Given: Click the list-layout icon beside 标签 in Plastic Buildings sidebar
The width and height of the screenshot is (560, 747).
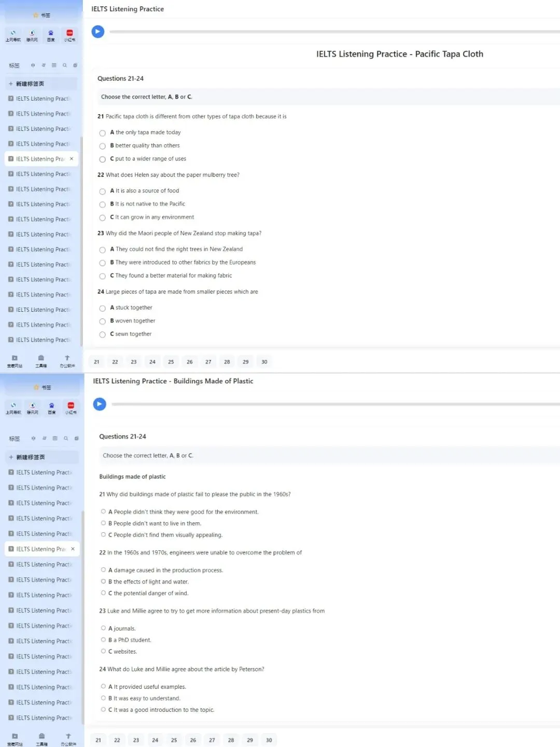Looking at the screenshot, I should 55,438.
